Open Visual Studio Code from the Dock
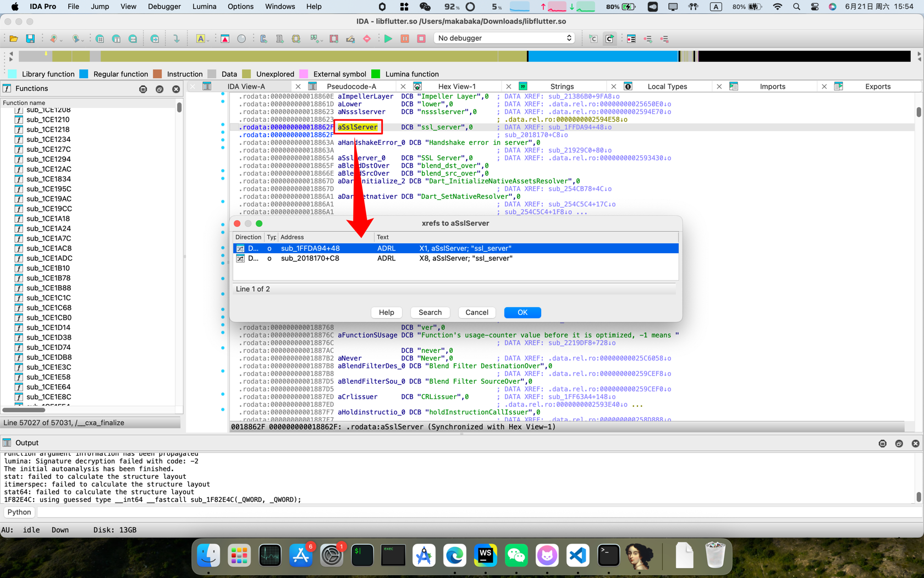The width and height of the screenshot is (924, 578). tap(577, 556)
